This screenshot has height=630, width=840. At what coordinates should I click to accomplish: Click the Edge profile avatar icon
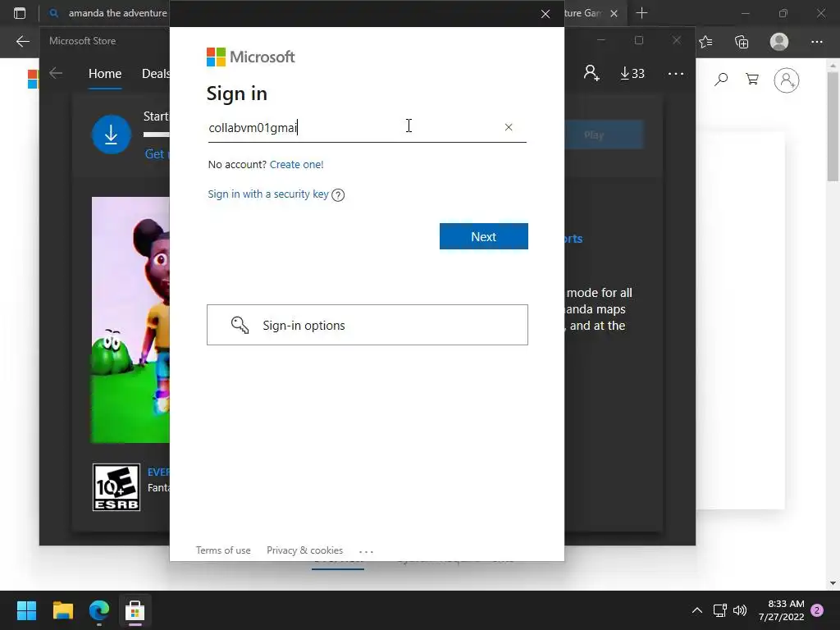tap(779, 41)
